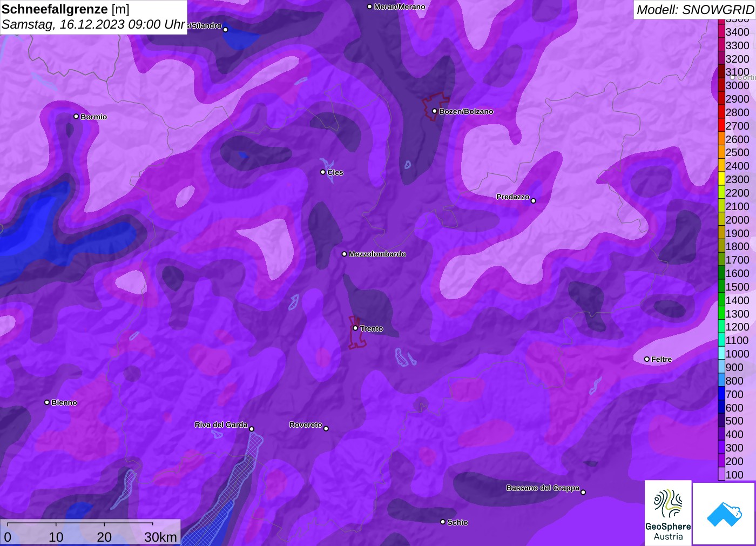Screen dimensions: 756x546
Task: Click the 1500 m green legend swatch
Action: (x=721, y=287)
